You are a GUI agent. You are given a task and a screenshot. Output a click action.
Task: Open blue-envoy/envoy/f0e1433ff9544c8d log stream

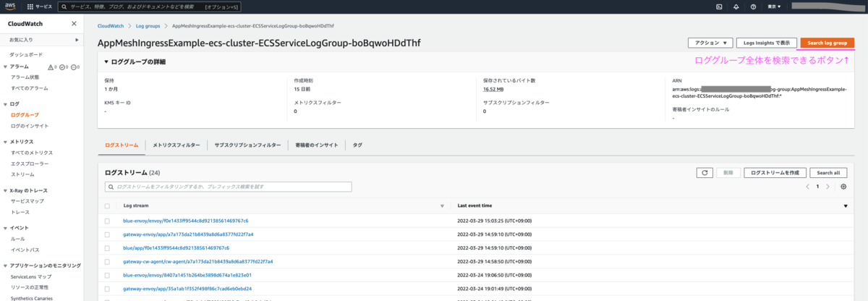tap(186, 221)
